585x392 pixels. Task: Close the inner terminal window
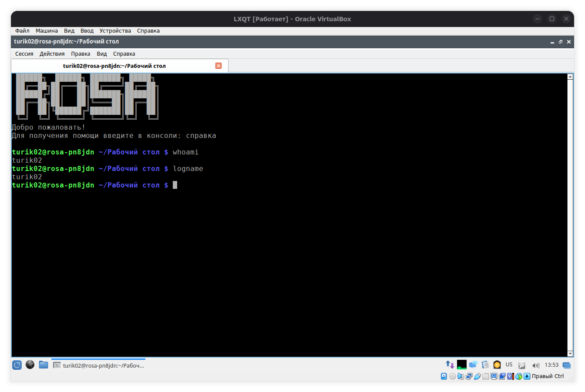(569, 42)
